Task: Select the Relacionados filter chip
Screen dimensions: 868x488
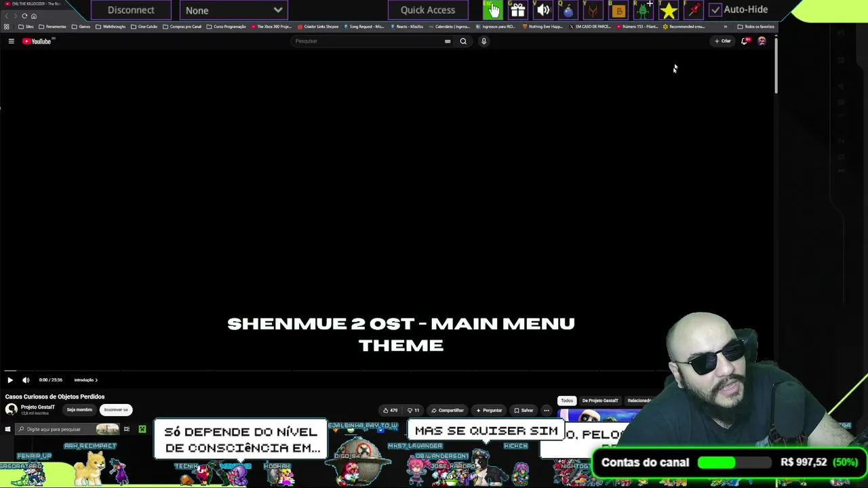Action: click(x=639, y=401)
